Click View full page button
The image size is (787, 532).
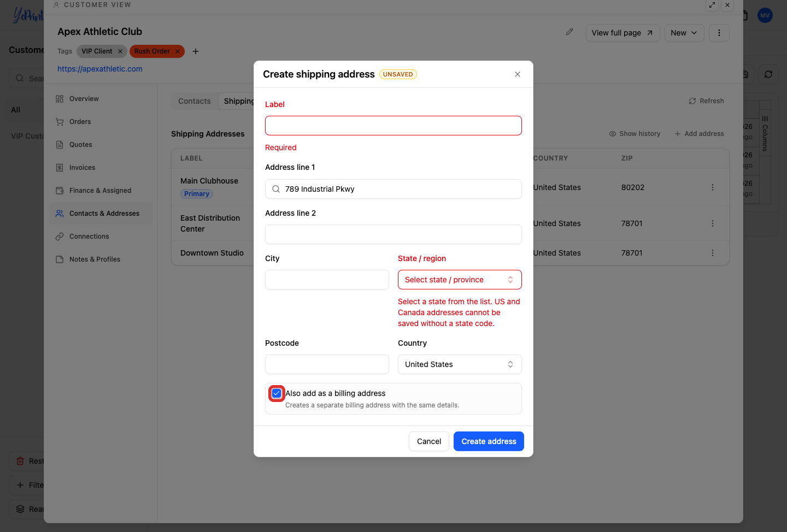pos(622,33)
